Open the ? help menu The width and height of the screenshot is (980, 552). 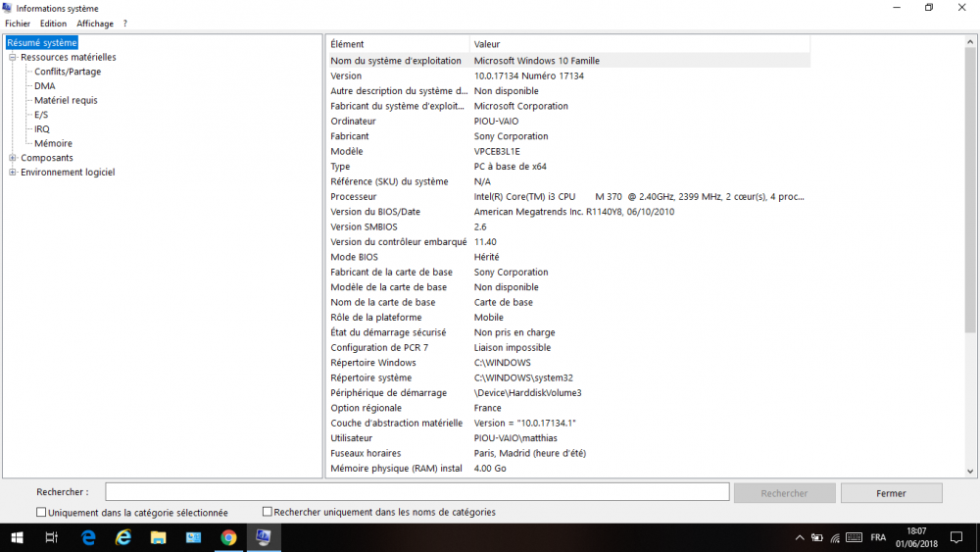[125, 24]
